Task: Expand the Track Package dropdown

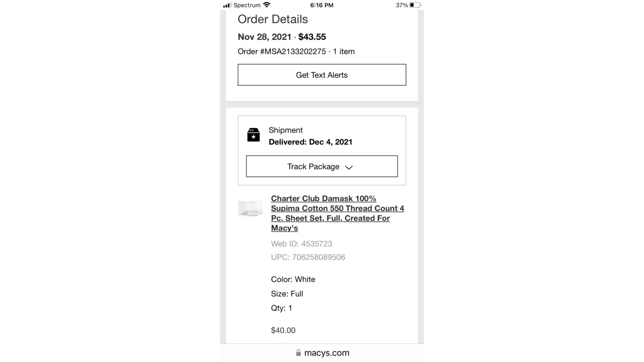Action: [x=322, y=166]
